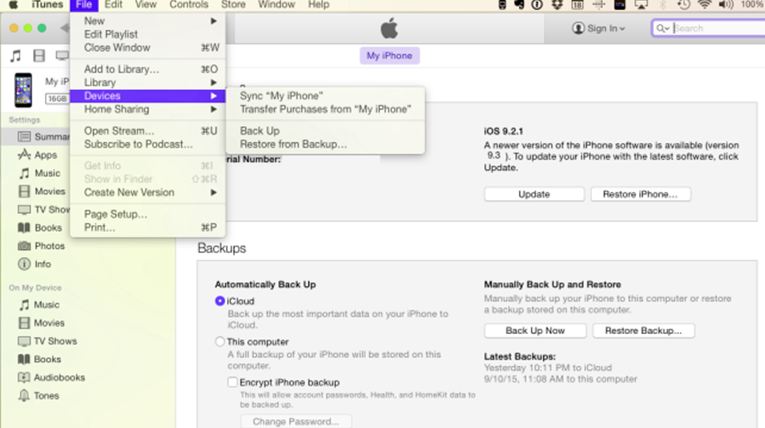
Task: Open search options magnifier dropdown
Action: pos(663,28)
